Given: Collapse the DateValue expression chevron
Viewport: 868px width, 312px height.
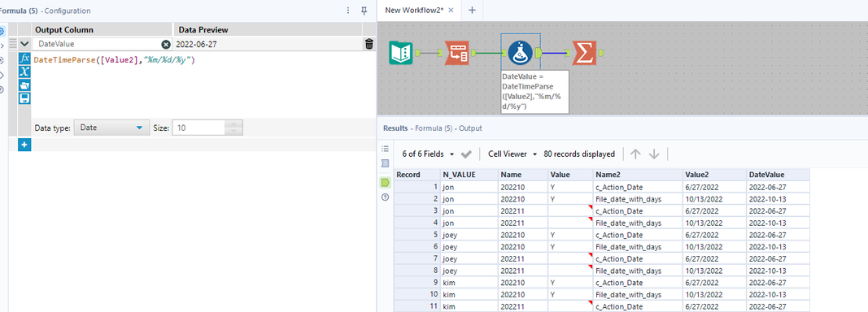Looking at the screenshot, I should click(24, 44).
